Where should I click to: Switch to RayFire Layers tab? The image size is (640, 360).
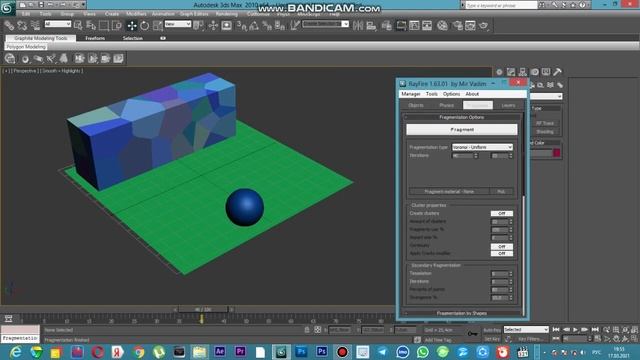click(508, 105)
